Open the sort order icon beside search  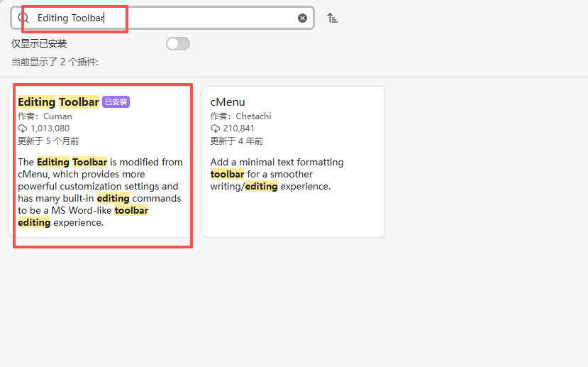[x=333, y=18]
